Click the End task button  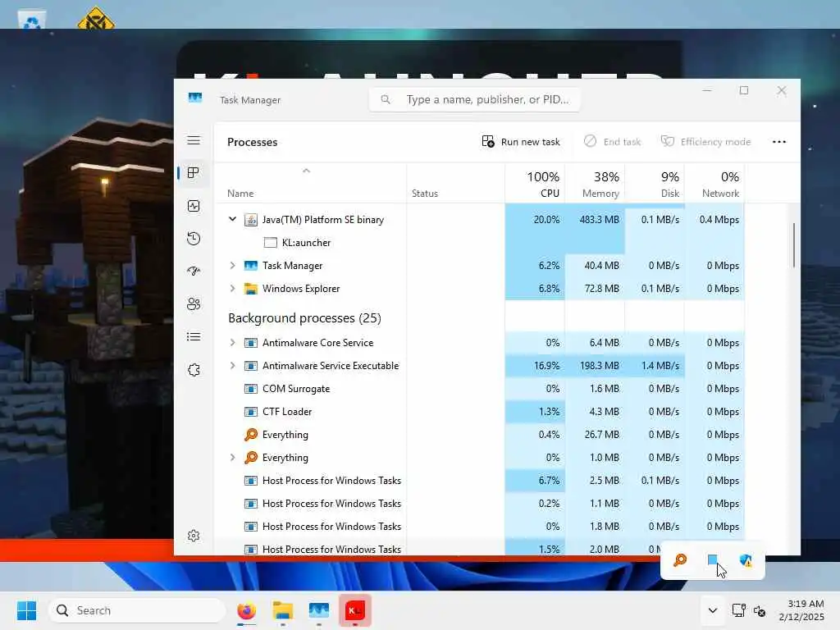pos(612,142)
